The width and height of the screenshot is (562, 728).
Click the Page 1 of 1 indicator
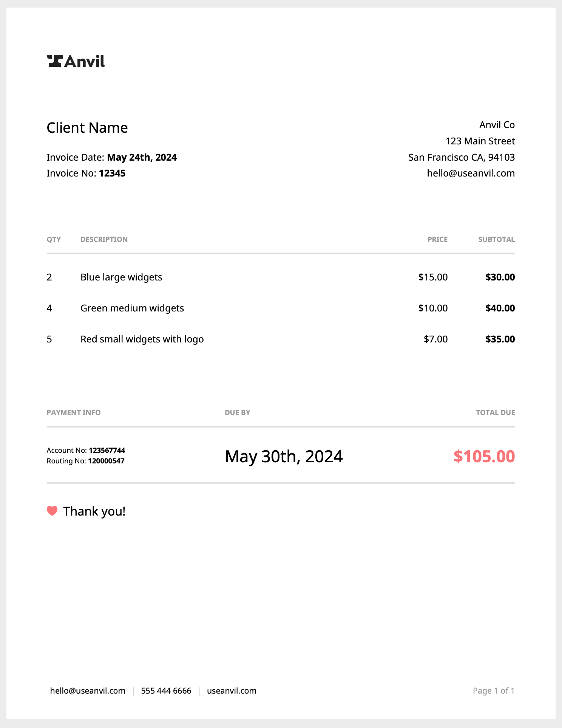[x=493, y=691]
